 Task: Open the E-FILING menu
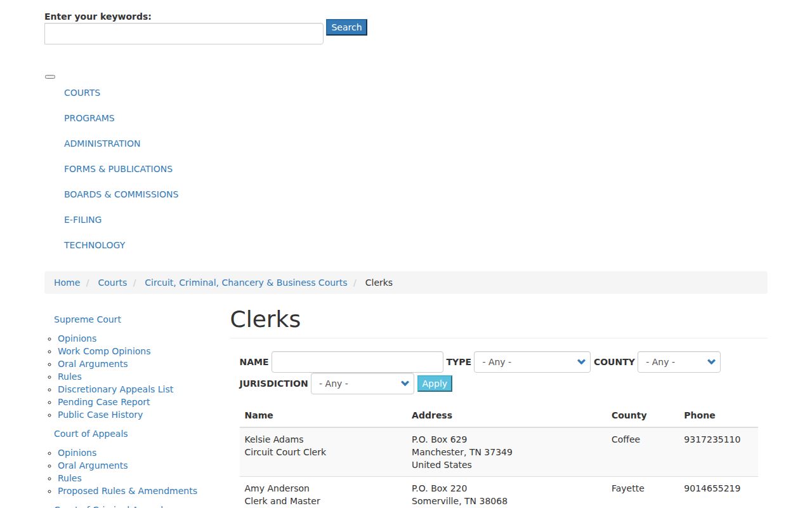tap(82, 220)
